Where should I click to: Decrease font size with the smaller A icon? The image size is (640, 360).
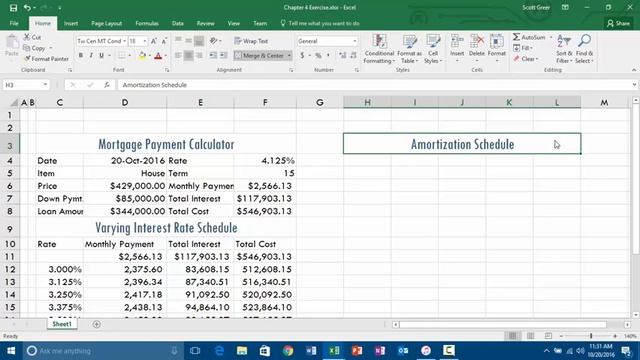click(x=164, y=41)
